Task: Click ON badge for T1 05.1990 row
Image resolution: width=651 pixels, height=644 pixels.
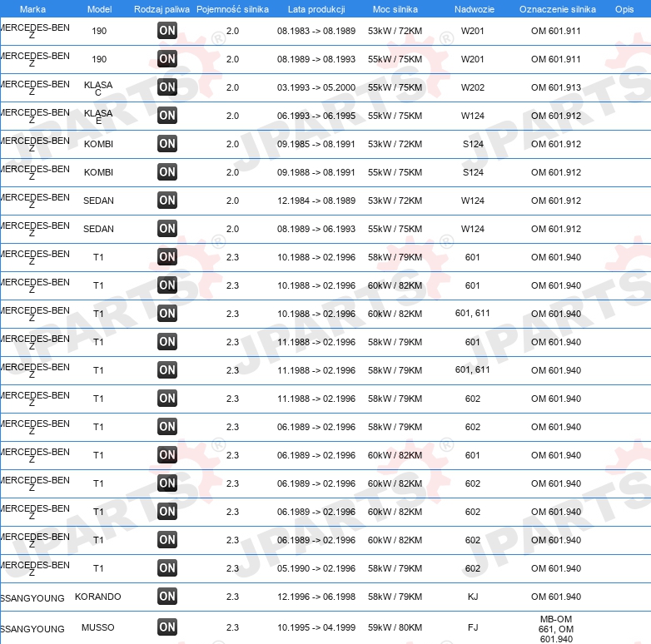Action: tap(167, 568)
